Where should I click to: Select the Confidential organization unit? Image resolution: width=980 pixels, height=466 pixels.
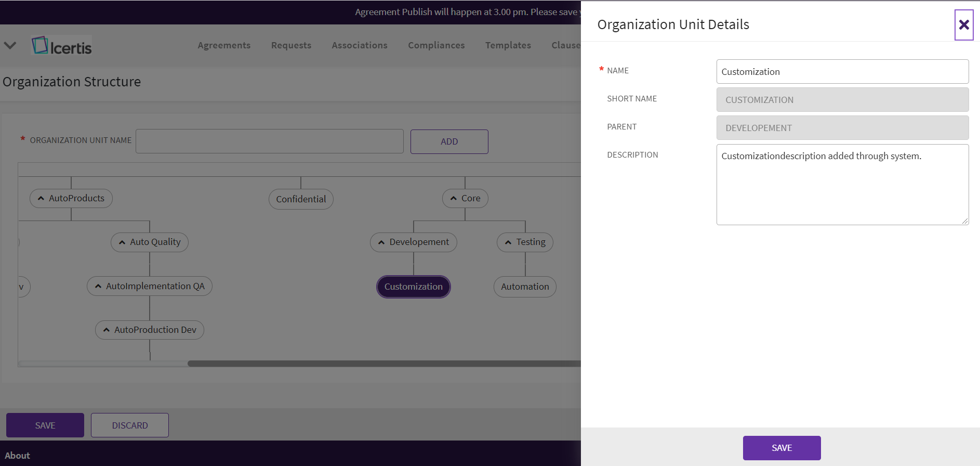301,199
